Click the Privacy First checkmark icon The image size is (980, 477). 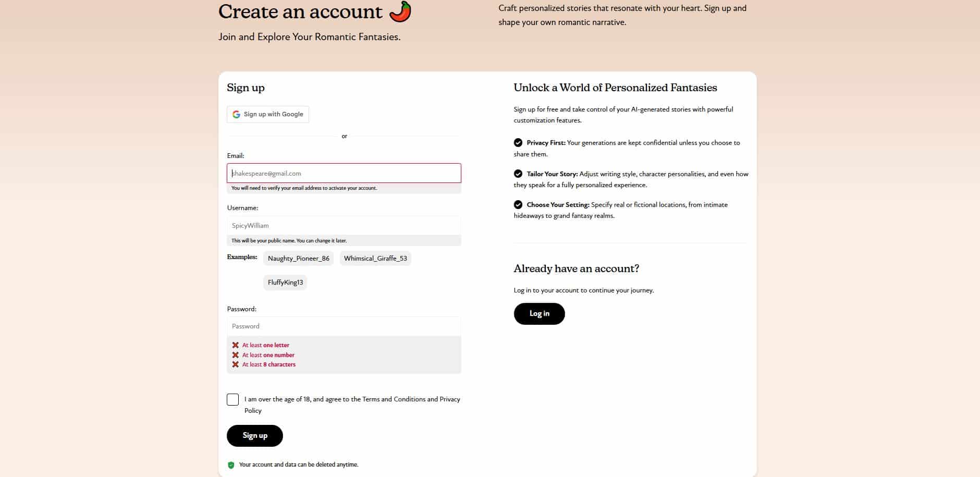click(518, 142)
